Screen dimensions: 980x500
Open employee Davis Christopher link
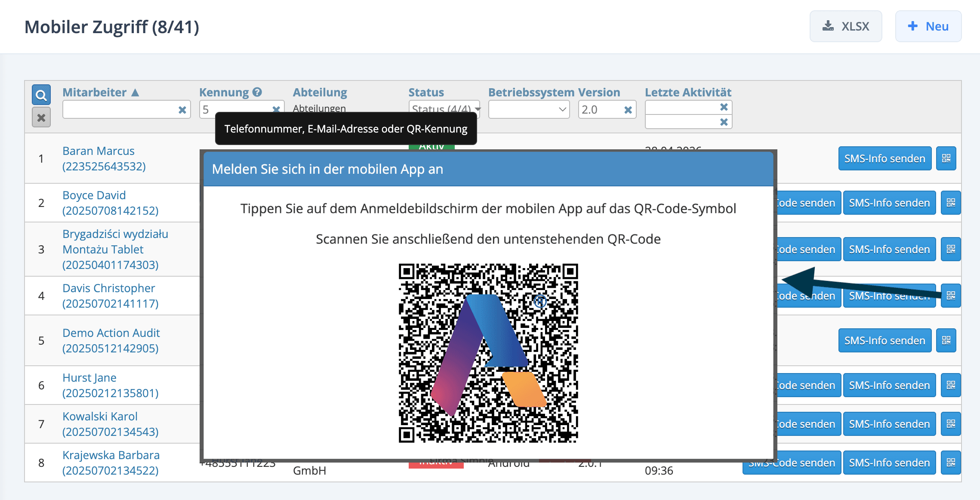point(111,296)
